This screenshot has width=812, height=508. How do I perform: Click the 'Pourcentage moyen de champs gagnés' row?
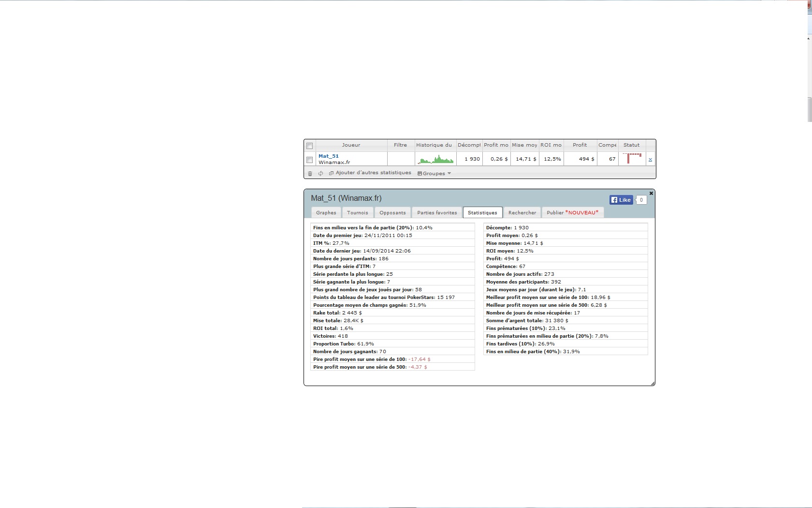tap(392, 305)
